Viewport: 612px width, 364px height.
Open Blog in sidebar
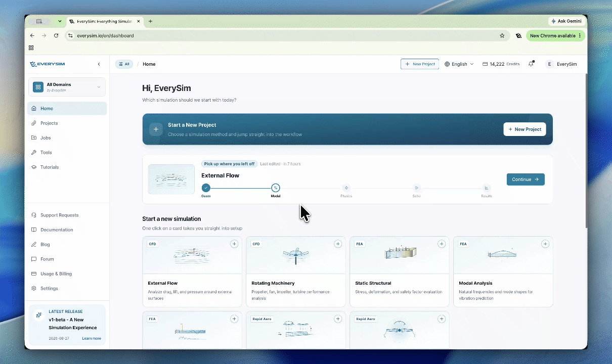pyautogui.click(x=67, y=244)
